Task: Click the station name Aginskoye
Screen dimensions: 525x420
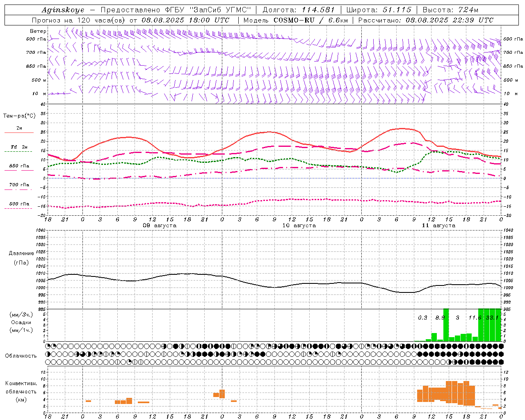Action: pyautogui.click(x=63, y=10)
